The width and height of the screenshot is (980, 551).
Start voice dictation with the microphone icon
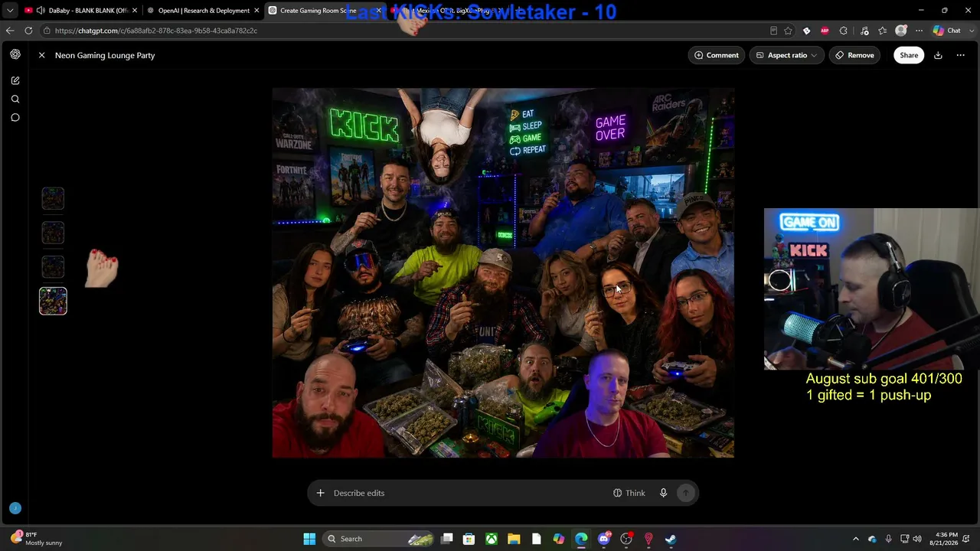click(664, 493)
